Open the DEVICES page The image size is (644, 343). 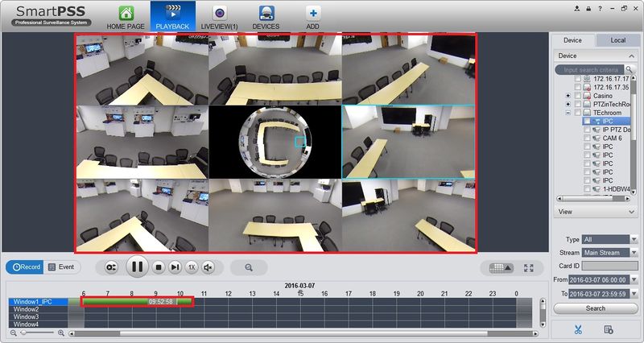click(266, 16)
